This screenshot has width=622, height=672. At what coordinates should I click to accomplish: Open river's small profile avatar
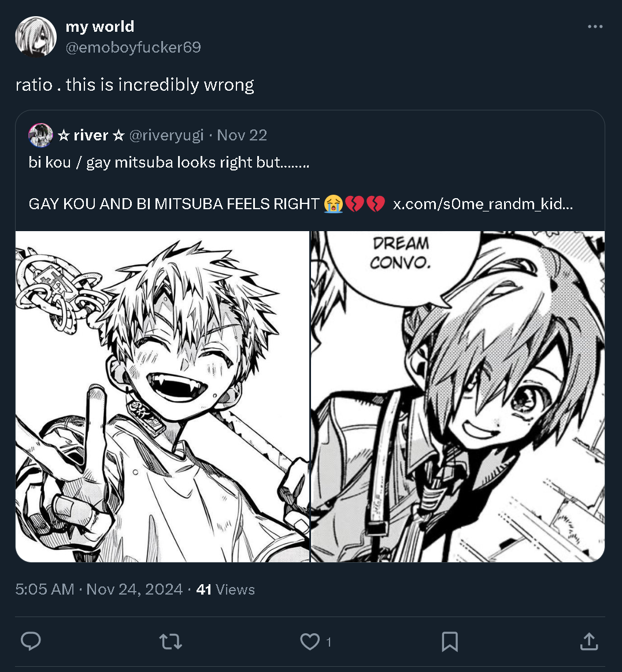coord(40,135)
